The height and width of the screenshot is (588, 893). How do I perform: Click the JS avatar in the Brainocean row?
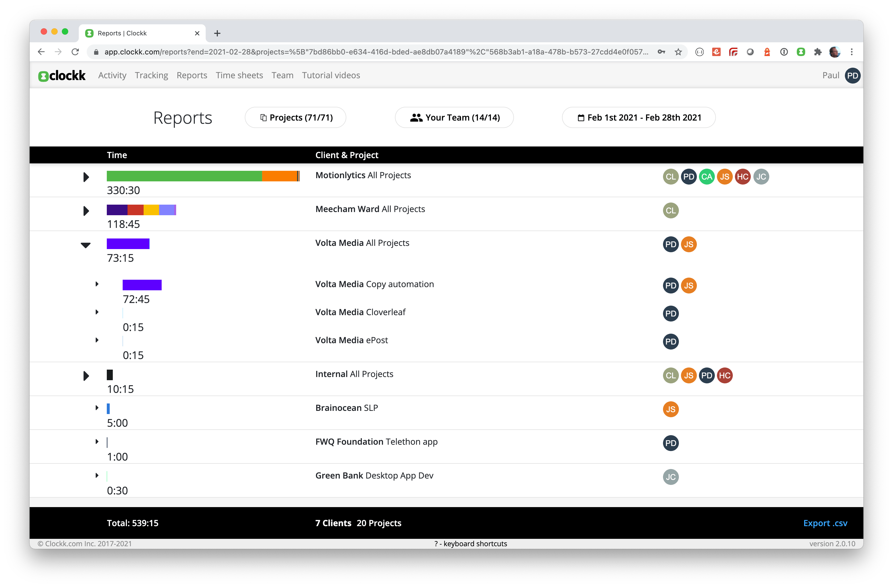670,409
